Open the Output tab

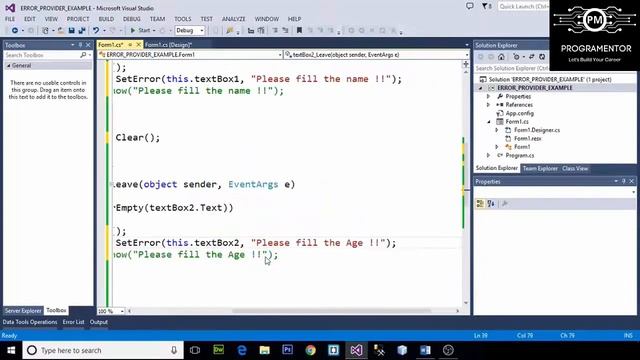point(99,322)
